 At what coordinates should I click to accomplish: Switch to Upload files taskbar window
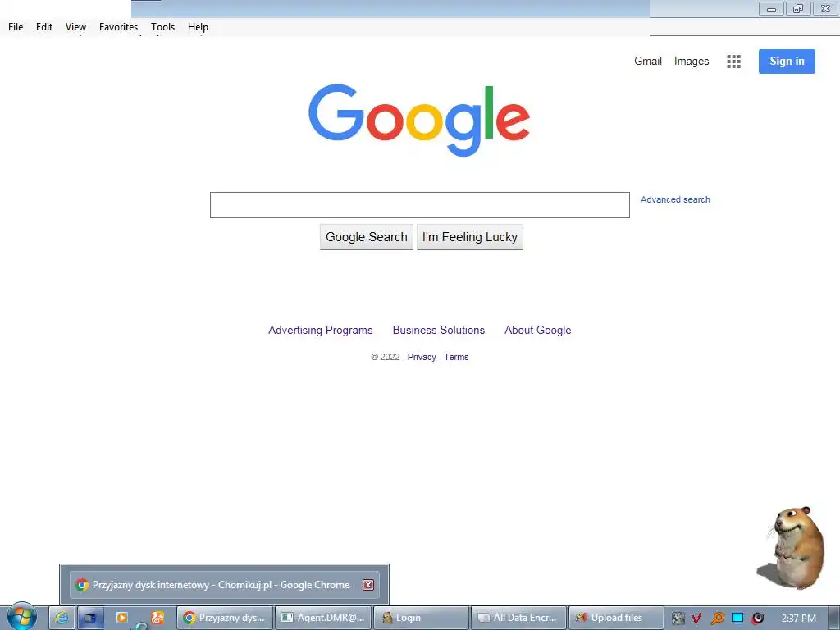click(x=616, y=618)
